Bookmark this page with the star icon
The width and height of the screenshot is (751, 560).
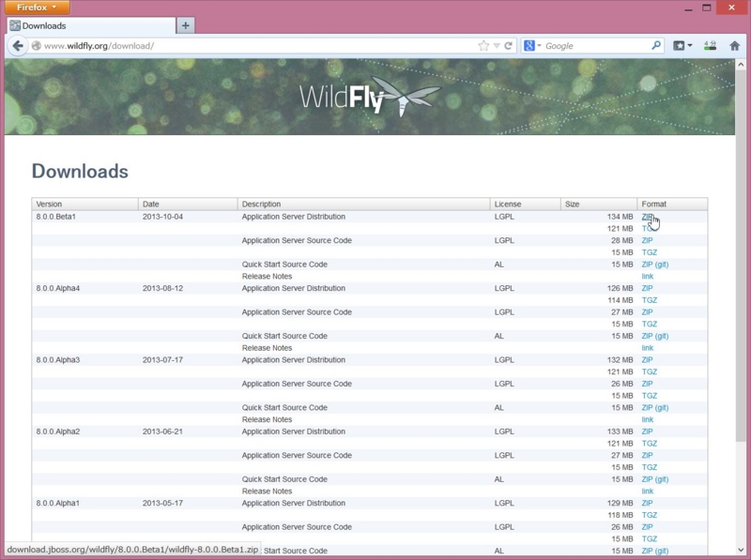[x=483, y=46]
